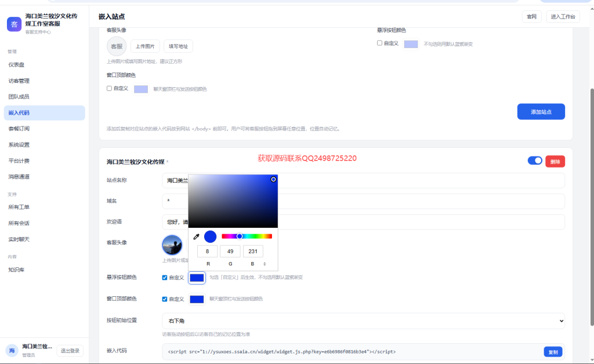Click the top 窗口顶部颜色 light swatch

point(141,89)
